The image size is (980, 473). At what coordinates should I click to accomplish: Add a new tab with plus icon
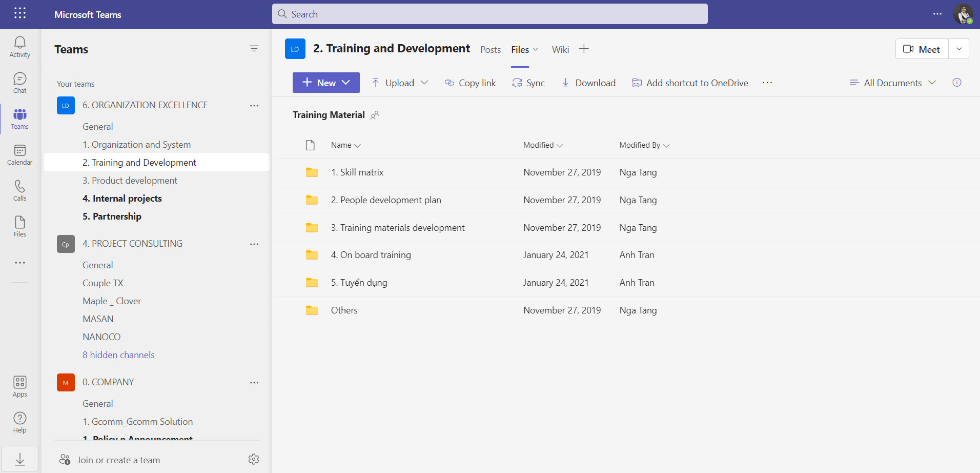click(x=584, y=49)
